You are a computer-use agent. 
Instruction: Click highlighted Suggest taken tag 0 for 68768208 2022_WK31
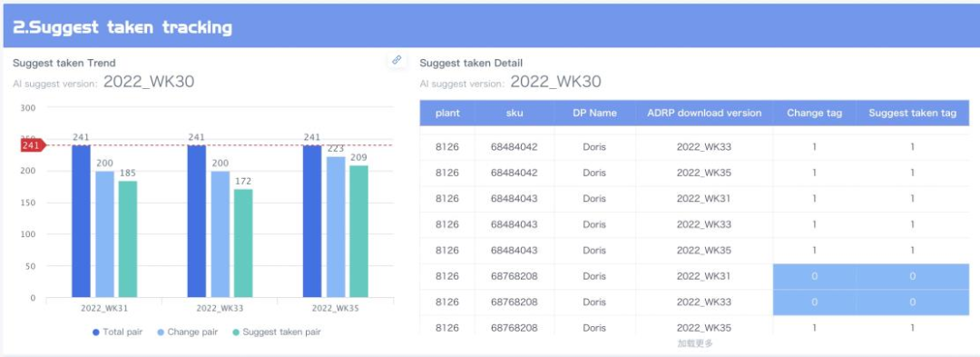(x=913, y=276)
